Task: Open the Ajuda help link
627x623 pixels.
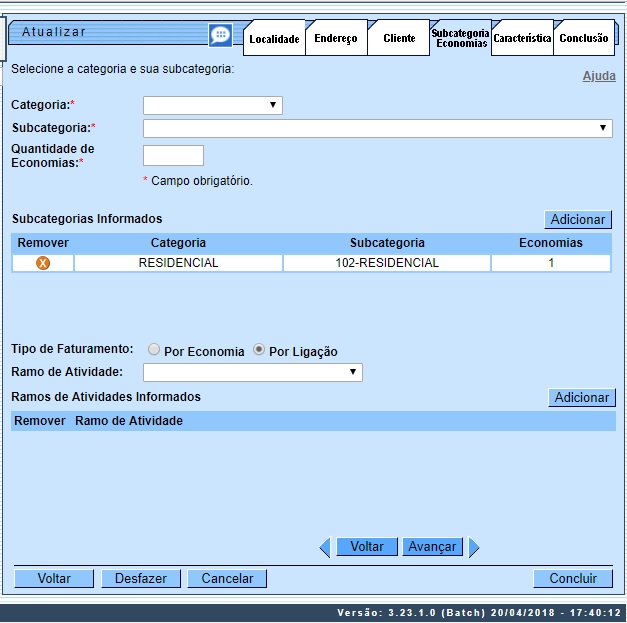Action: [599, 76]
